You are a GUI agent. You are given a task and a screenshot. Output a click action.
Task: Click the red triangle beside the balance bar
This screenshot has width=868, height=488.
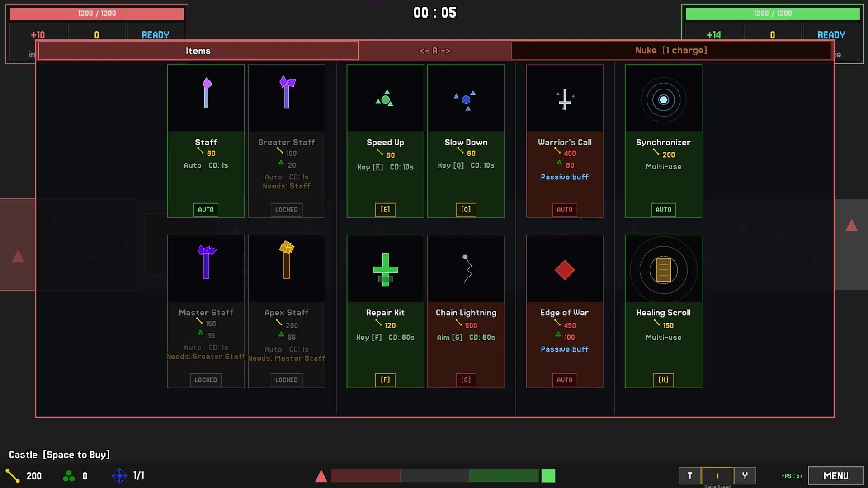coord(321,476)
